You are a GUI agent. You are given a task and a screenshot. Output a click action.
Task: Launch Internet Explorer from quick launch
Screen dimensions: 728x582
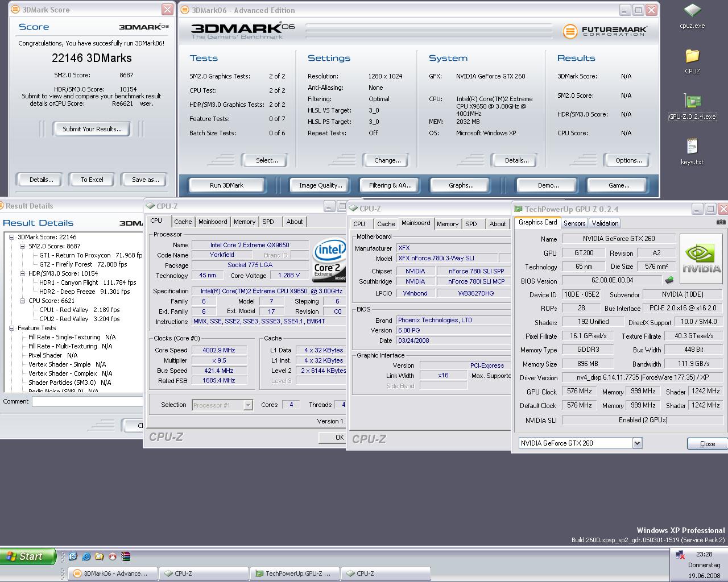pyautogui.click(x=86, y=556)
